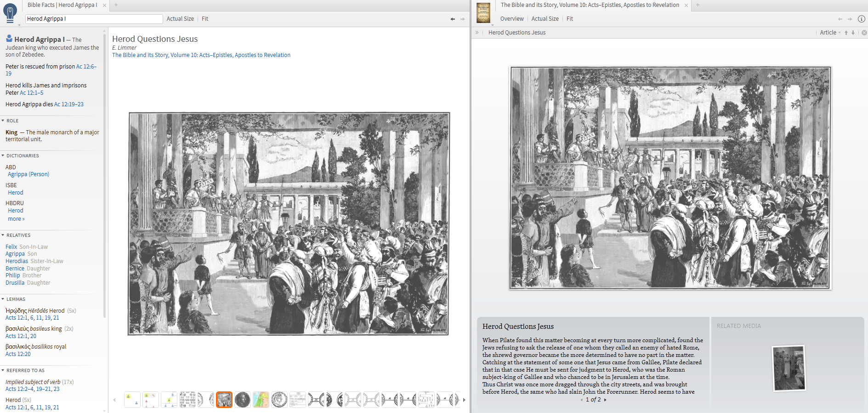Image resolution: width=868 pixels, height=413 pixels.
Task: Collapse the REFERRED TO AS section
Action: pyautogui.click(x=3, y=370)
